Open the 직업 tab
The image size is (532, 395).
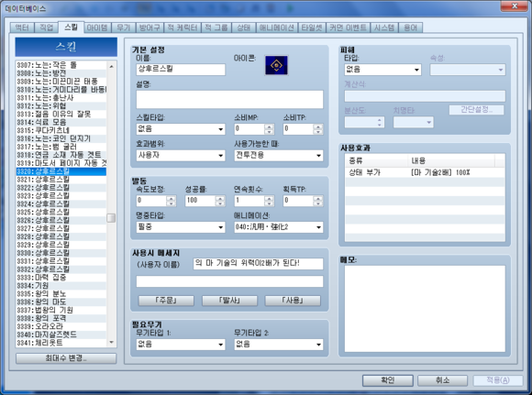(47, 27)
